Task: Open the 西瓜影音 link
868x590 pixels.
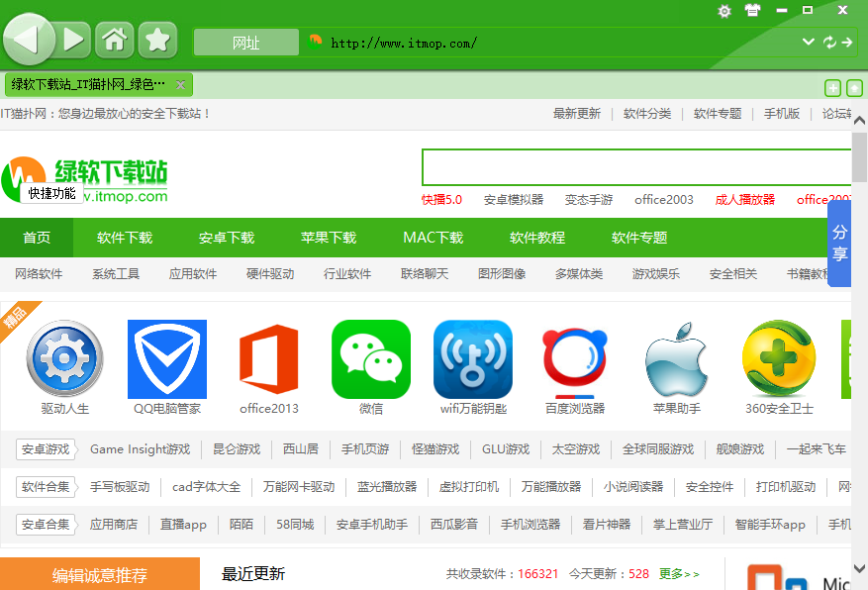Action: [454, 524]
